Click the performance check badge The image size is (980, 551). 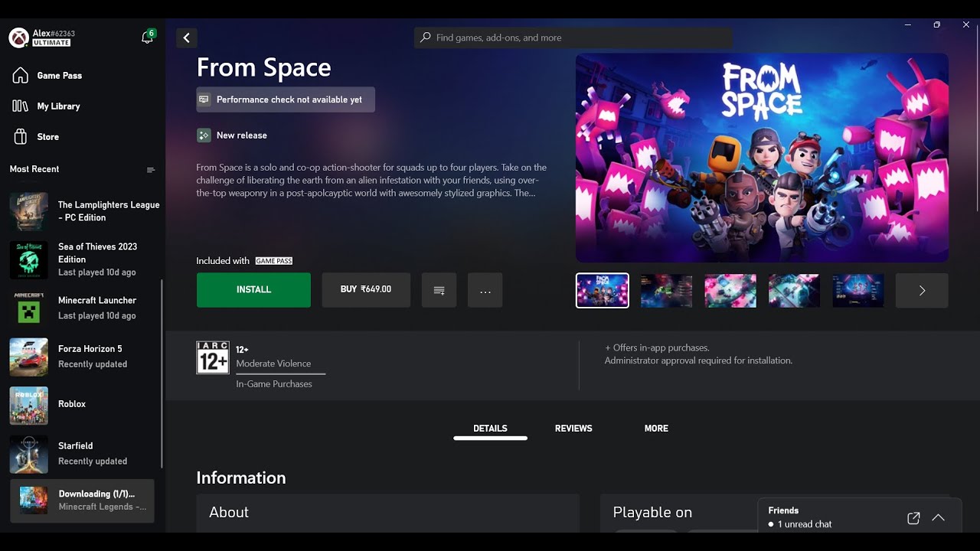[x=286, y=99]
